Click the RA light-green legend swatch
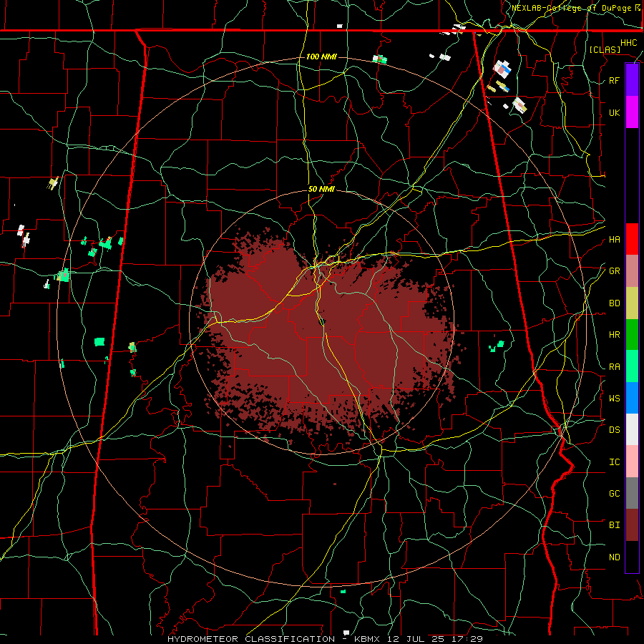The width and height of the screenshot is (644, 644). click(x=632, y=366)
